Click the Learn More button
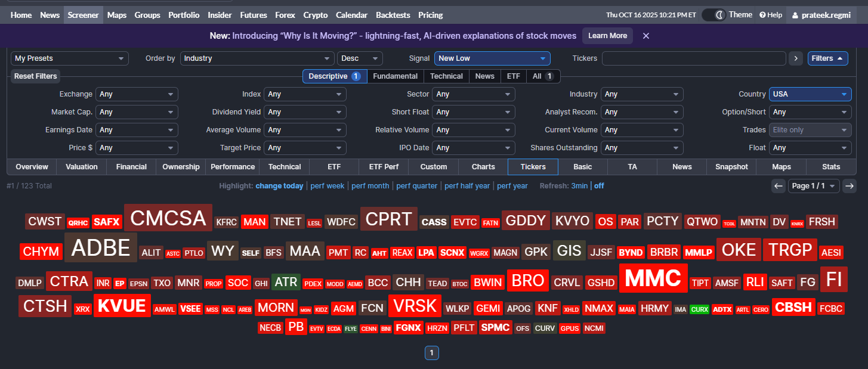868x369 pixels. 607,36
